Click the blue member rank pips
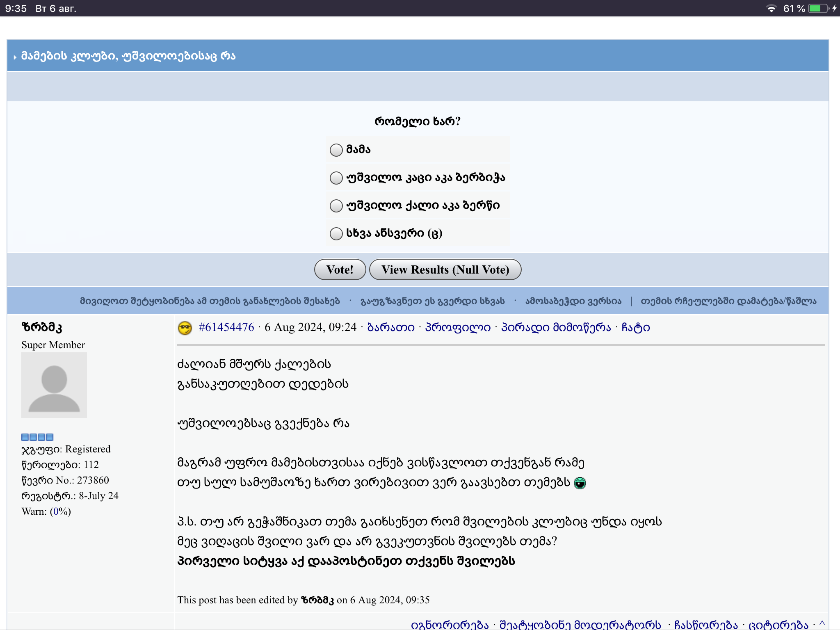840x630 pixels. [37, 437]
